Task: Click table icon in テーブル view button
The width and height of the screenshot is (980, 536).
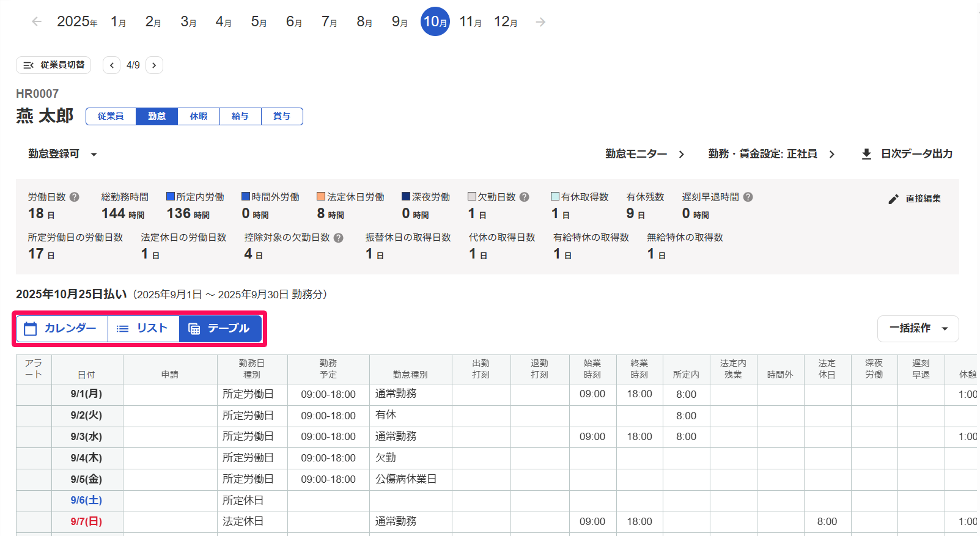Action: (x=194, y=329)
